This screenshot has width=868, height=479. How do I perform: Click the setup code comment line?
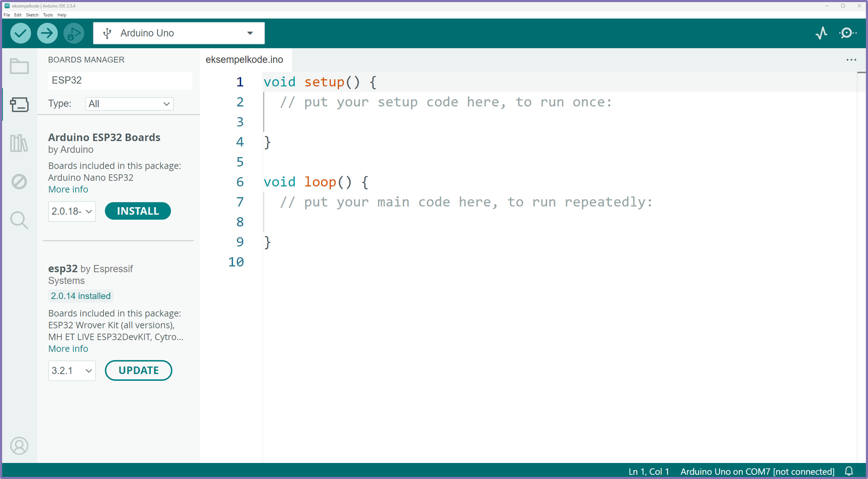click(x=446, y=102)
